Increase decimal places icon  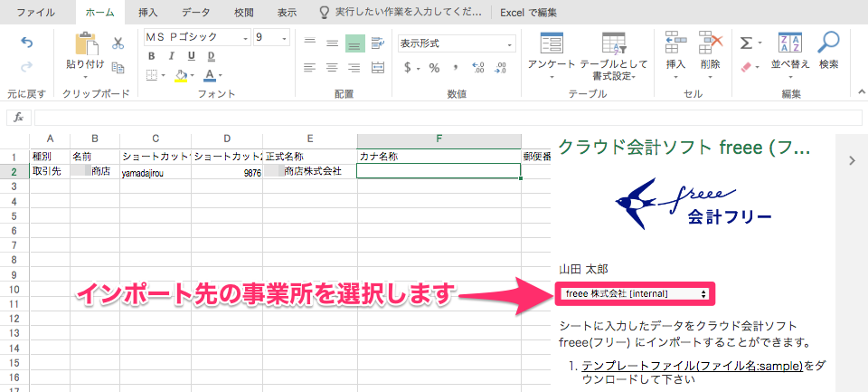click(x=477, y=68)
